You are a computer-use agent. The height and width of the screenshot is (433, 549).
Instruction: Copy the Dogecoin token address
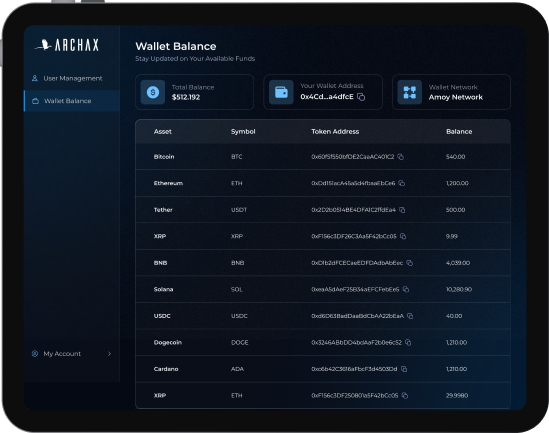pos(408,342)
